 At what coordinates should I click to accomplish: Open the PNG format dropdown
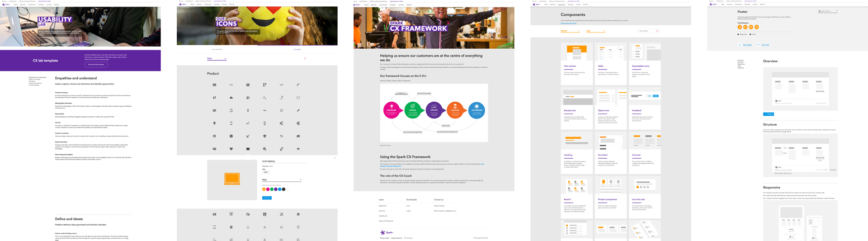282,180
